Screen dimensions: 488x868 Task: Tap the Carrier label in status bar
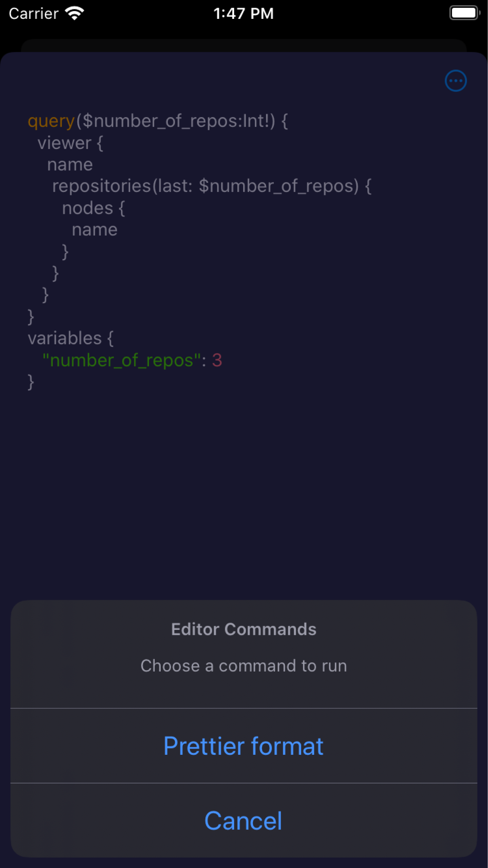click(x=33, y=13)
